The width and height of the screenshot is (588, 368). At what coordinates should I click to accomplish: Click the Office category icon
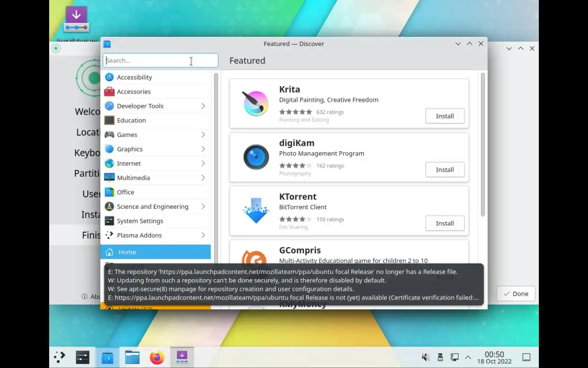click(x=109, y=192)
